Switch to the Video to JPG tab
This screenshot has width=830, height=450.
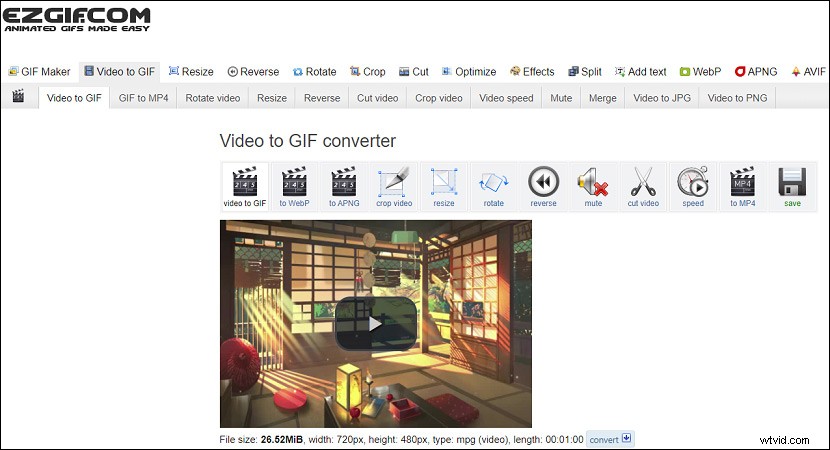coord(662,98)
